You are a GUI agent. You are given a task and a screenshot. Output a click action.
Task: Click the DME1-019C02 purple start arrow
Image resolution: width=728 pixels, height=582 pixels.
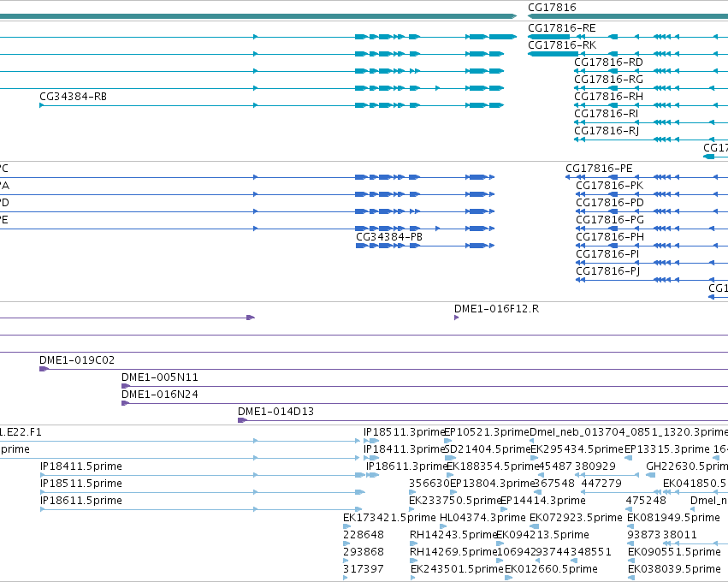coord(44,369)
